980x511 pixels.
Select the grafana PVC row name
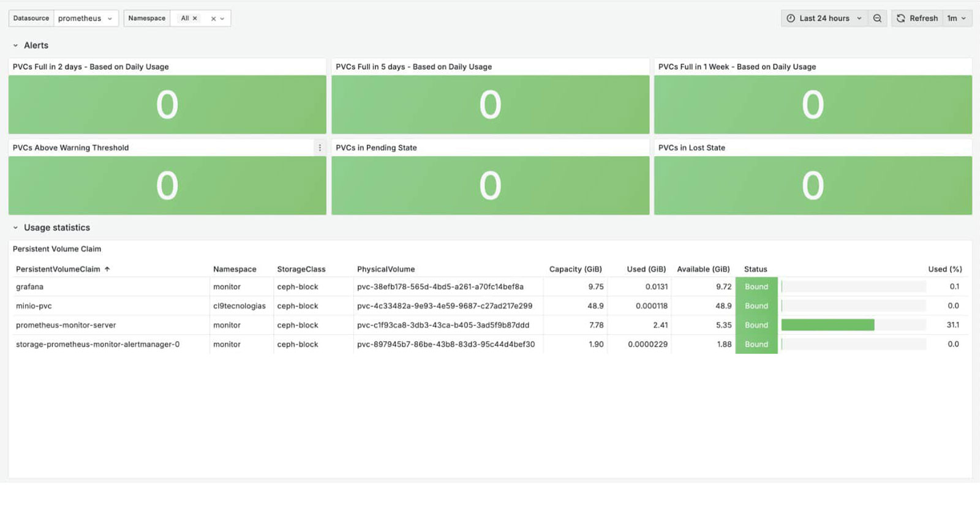point(29,287)
